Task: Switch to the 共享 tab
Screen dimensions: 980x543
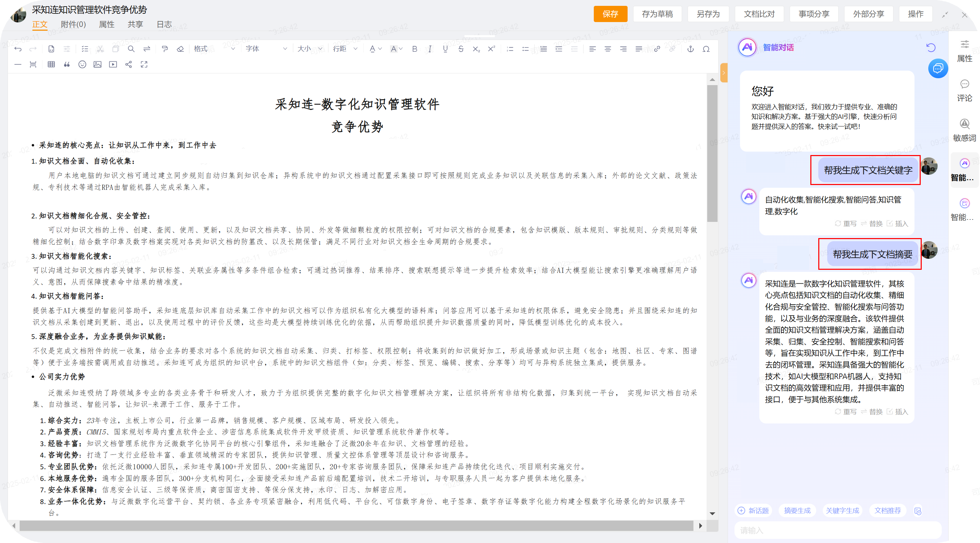Action: coord(136,24)
